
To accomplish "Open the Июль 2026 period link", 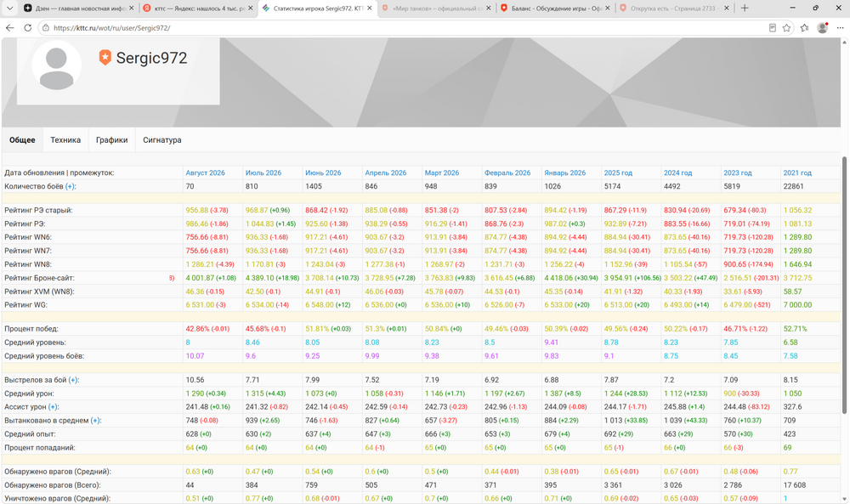I will click(x=263, y=173).
